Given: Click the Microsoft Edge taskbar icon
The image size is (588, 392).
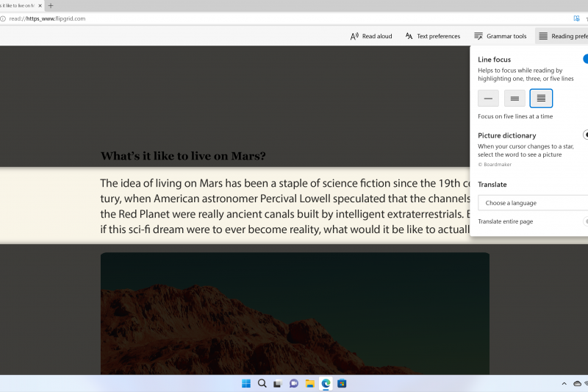Looking at the screenshot, I should (x=326, y=383).
